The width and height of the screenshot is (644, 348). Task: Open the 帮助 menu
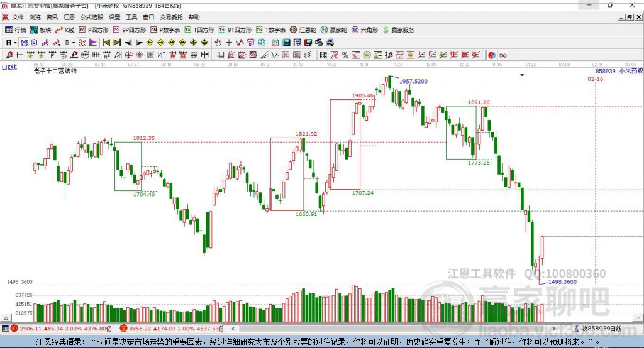[x=194, y=17]
